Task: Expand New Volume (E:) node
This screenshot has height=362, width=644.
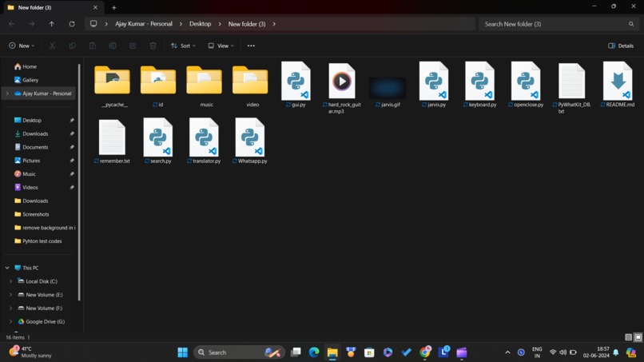Action: (10, 295)
